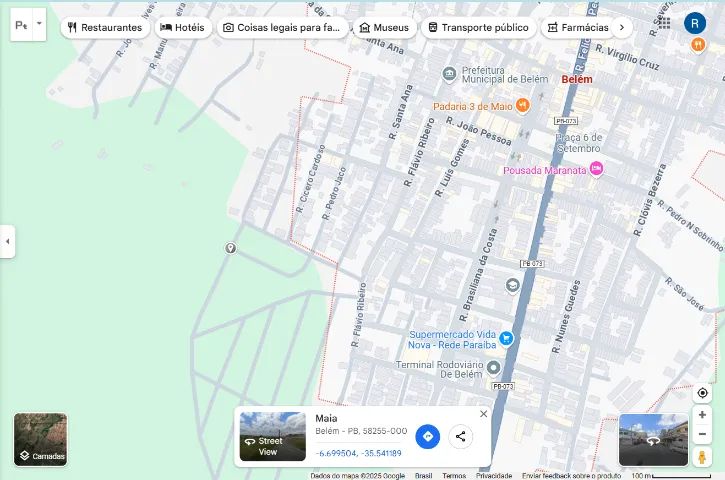Click the R. Cícero Cardoso street label

tap(311, 179)
